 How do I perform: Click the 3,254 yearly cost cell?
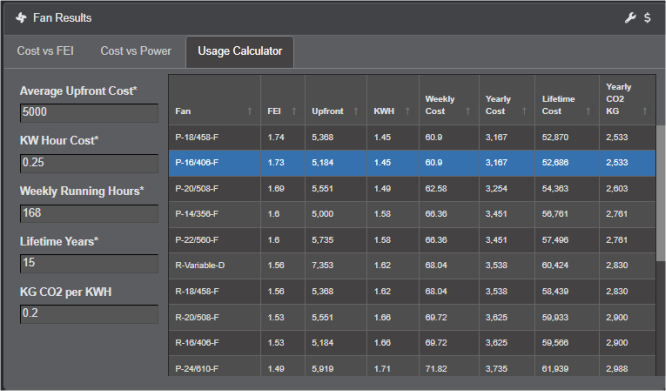[507, 189]
